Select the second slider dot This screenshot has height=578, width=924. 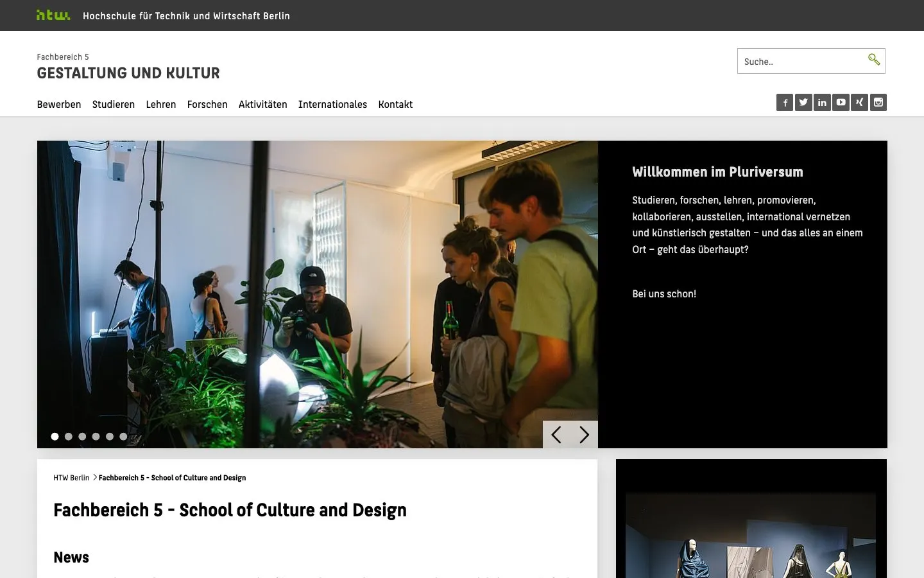point(69,437)
